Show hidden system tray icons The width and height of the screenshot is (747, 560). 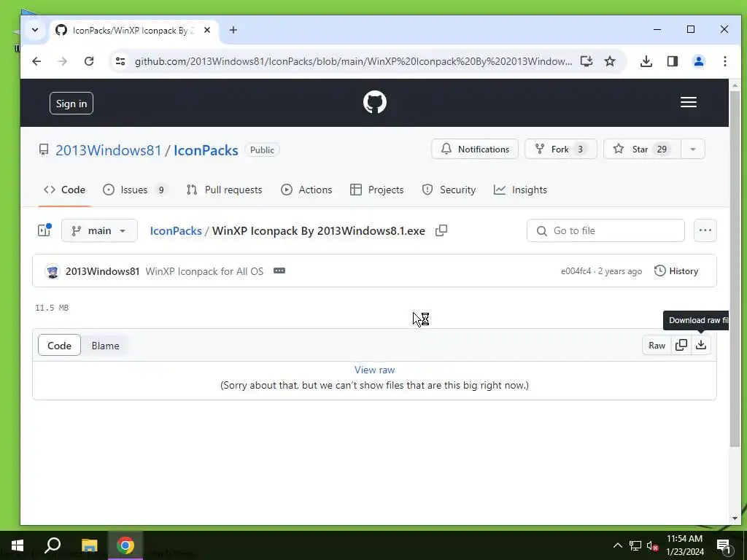pos(617,545)
